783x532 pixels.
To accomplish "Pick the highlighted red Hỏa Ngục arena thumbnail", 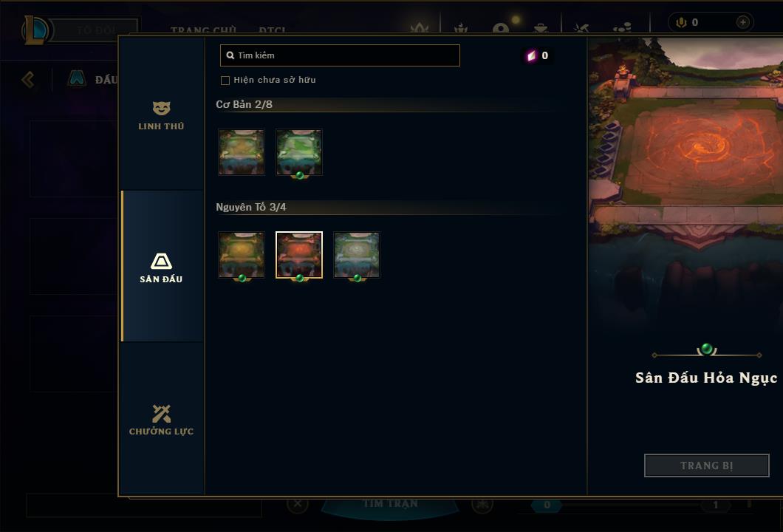I will click(299, 255).
